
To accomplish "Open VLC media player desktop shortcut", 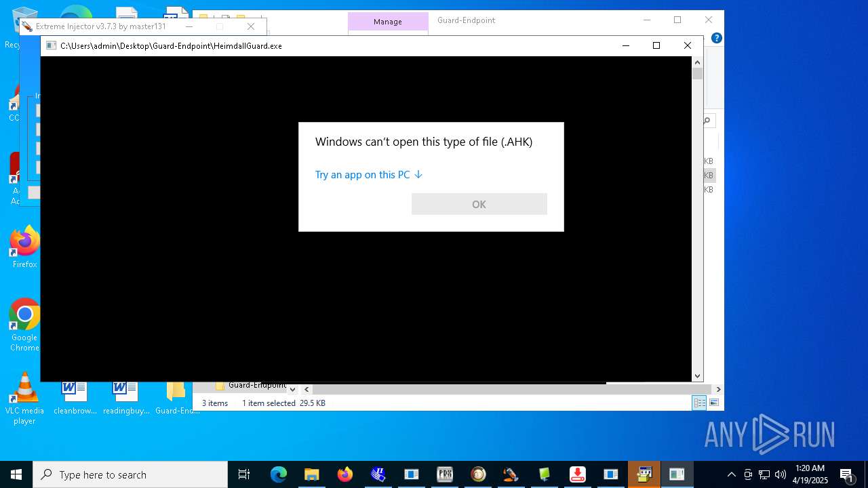I will (24, 399).
